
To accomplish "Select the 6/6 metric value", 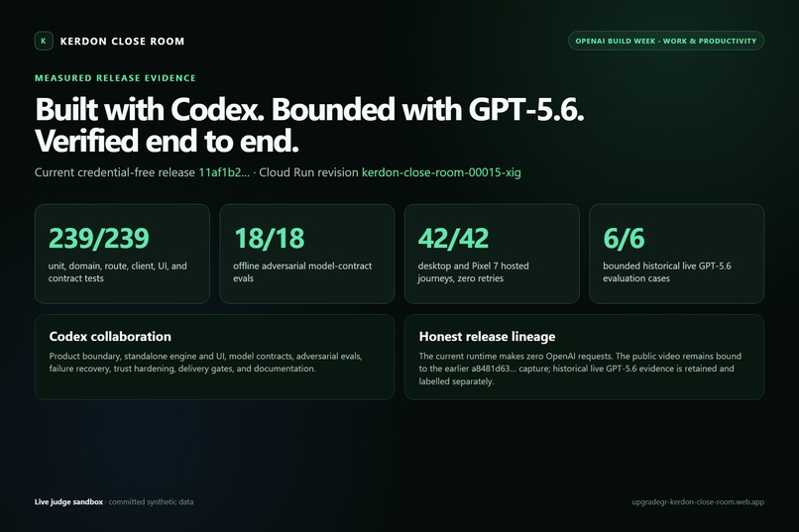I will [x=624, y=238].
